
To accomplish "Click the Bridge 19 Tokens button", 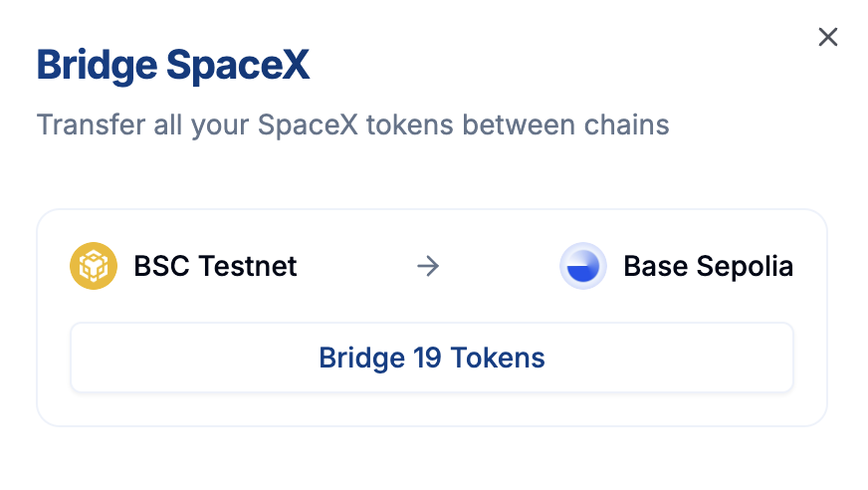I will [432, 358].
